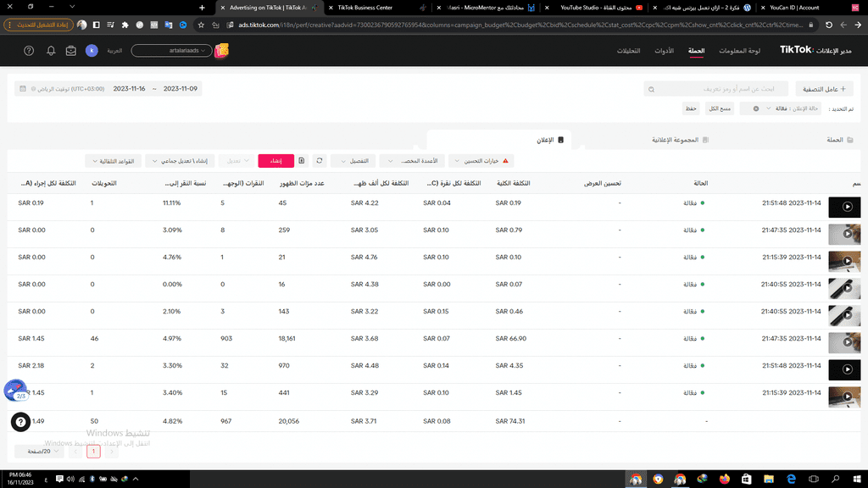The width and height of the screenshot is (868, 488).
Task: Refresh the ads table using the reload icon
Action: [320, 161]
